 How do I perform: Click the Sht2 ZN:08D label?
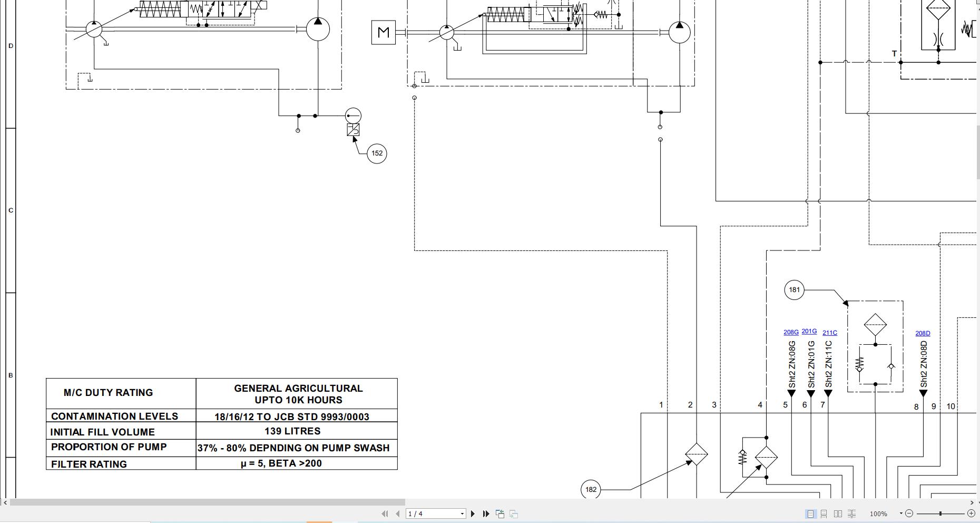coord(923,365)
